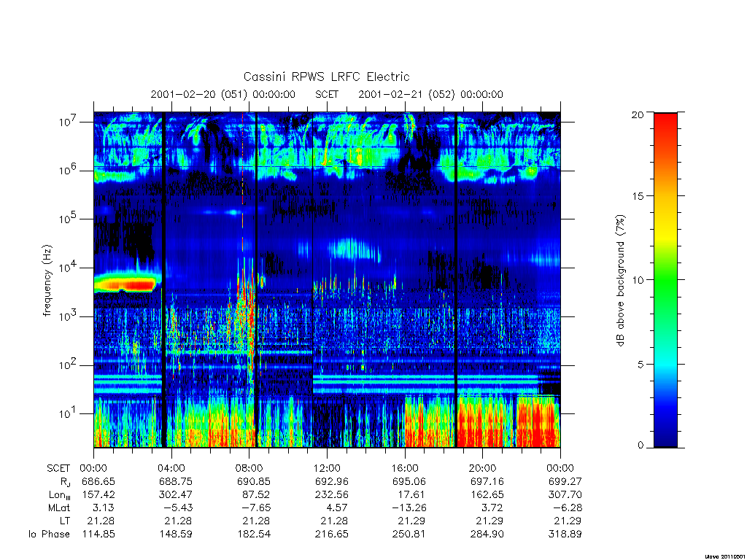The width and height of the screenshot is (747, 560).
Task: Click the colorbar tick label '15'
Action: point(638,196)
